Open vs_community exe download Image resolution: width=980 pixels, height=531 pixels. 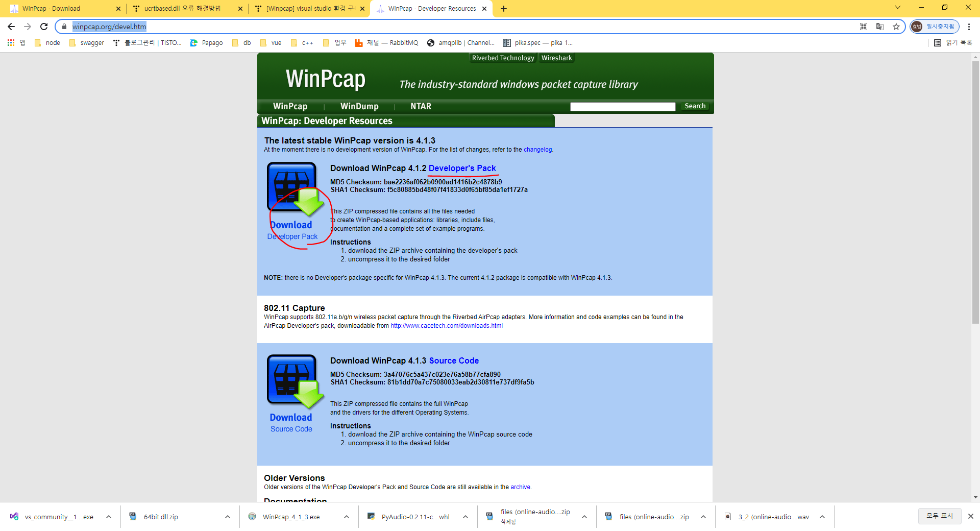pyautogui.click(x=52, y=517)
